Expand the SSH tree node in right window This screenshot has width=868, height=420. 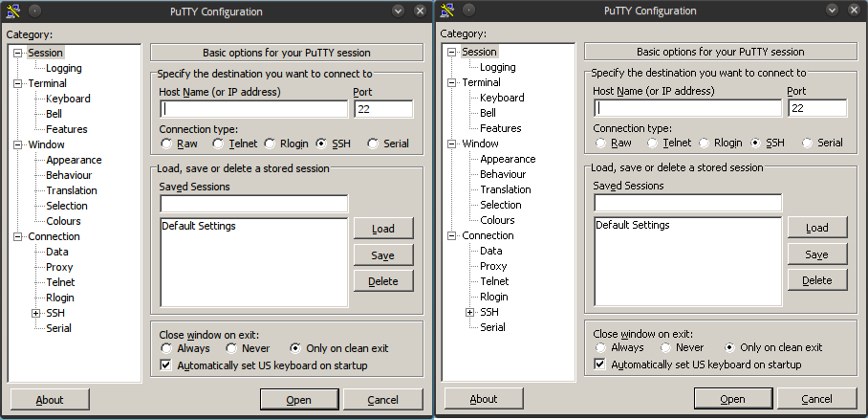coord(470,312)
